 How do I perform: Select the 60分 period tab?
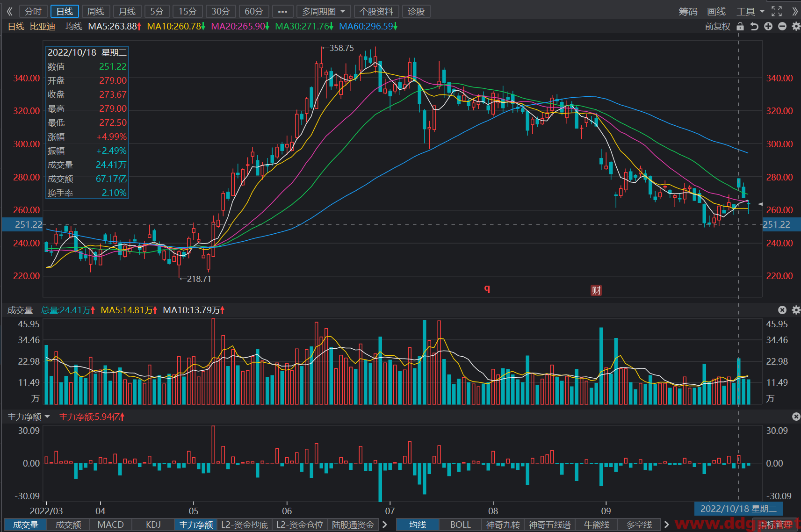[x=254, y=11]
